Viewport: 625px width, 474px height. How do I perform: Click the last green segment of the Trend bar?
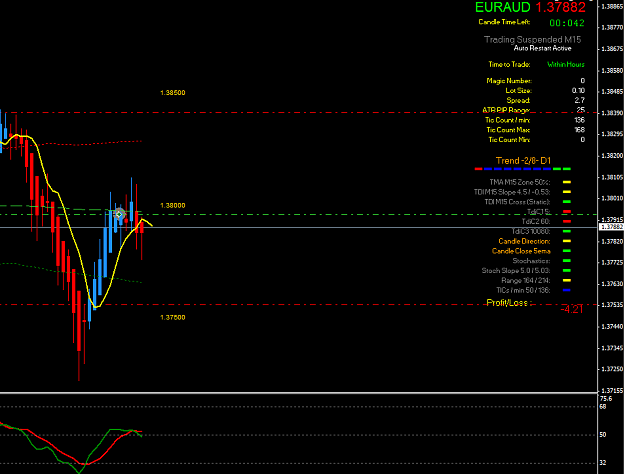567,169
